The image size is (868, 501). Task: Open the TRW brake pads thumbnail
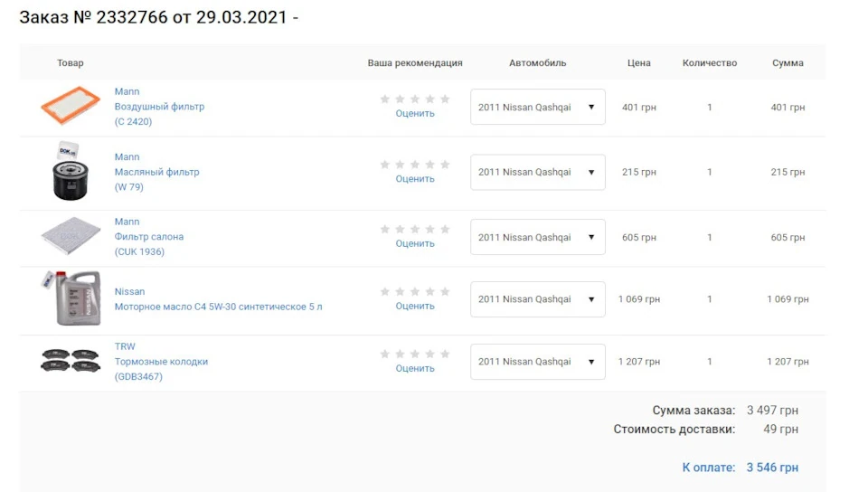[71, 361]
